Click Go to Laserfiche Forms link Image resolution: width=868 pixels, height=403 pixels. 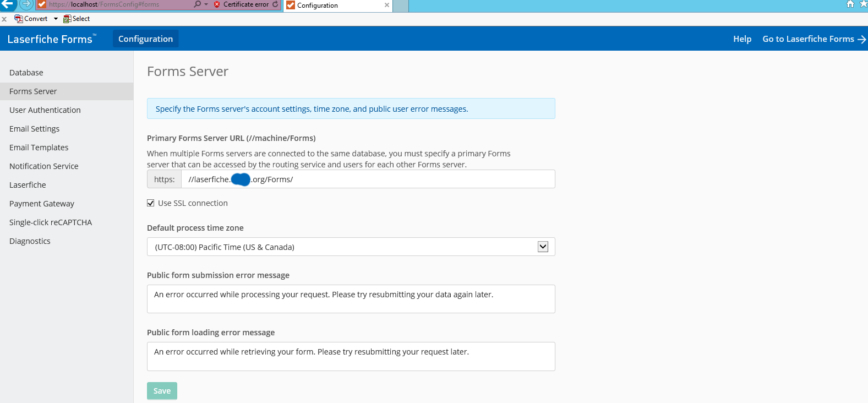pyautogui.click(x=814, y=39)
